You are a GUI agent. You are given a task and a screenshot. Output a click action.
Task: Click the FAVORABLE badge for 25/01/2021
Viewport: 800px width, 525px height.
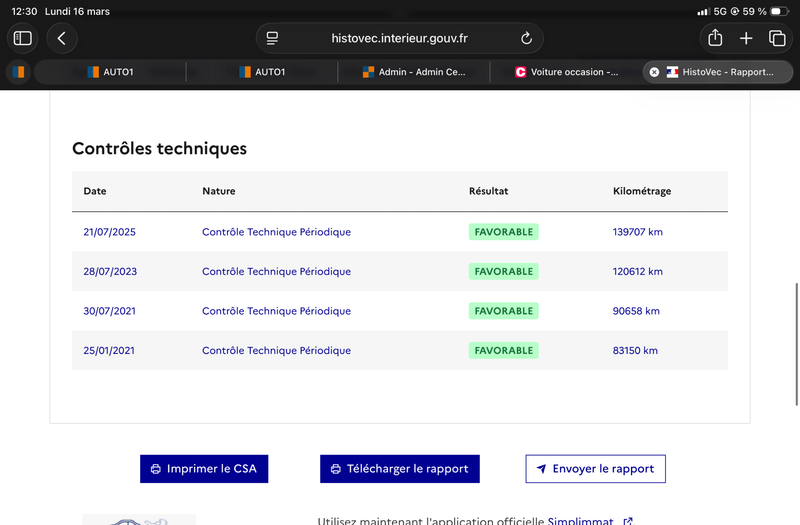coord(503,351)
